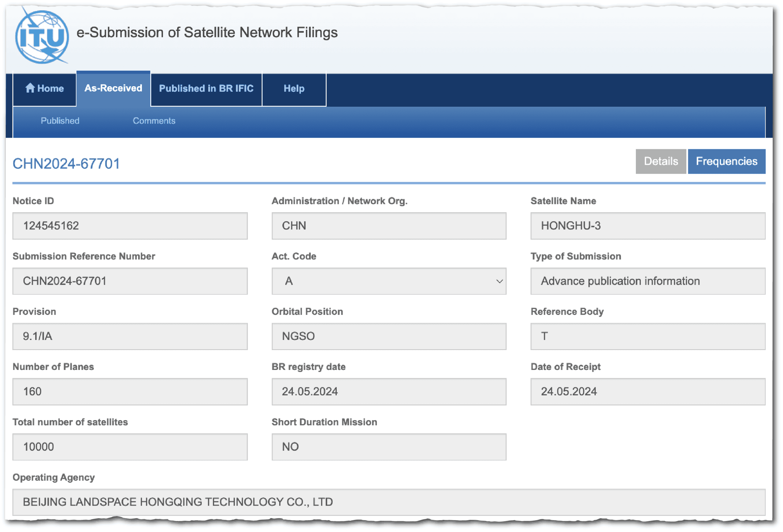Open the Help menu tab
Image resolution: width=783 pixels, height=532 pixels.
(x=294, y=89)
